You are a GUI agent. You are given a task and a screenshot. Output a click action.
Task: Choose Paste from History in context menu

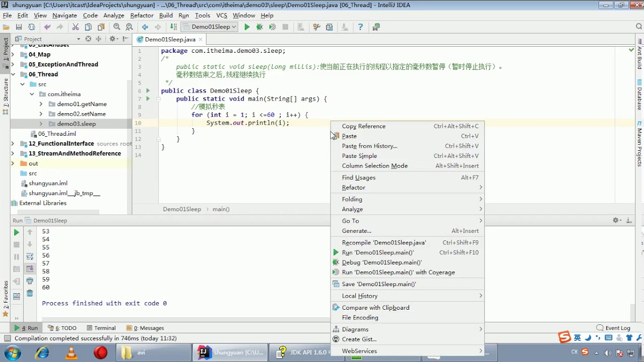point(408,146)
